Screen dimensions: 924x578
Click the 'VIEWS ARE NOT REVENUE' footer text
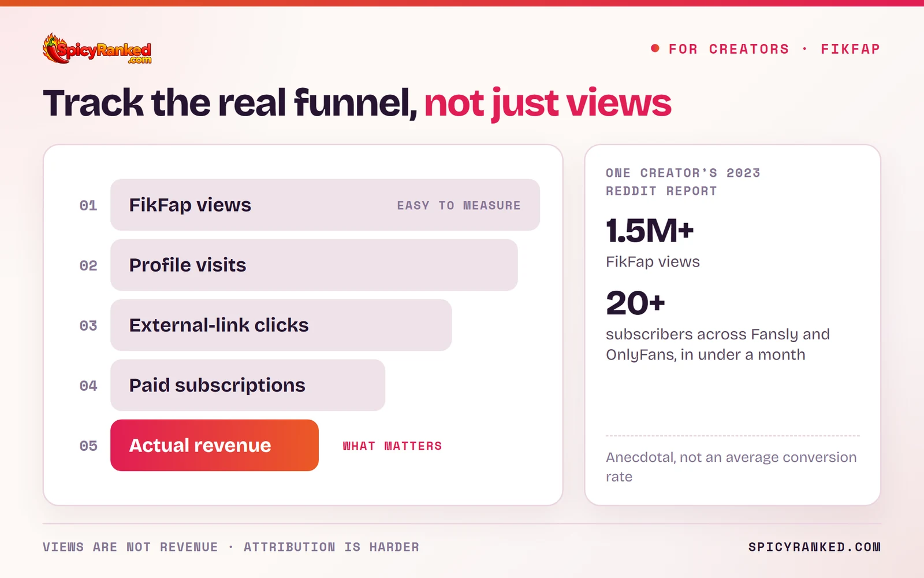click(x=131, y=547)
